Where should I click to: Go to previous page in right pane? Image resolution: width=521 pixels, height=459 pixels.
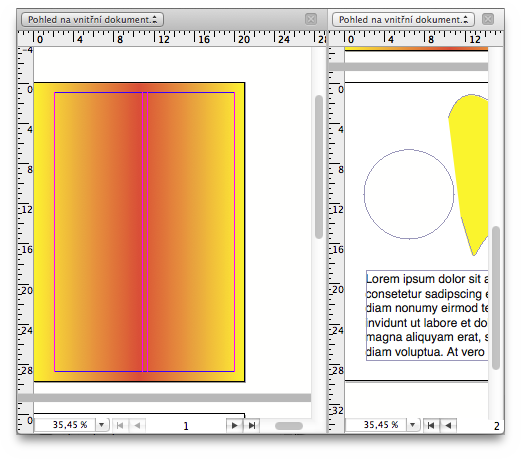click(448, 425)
